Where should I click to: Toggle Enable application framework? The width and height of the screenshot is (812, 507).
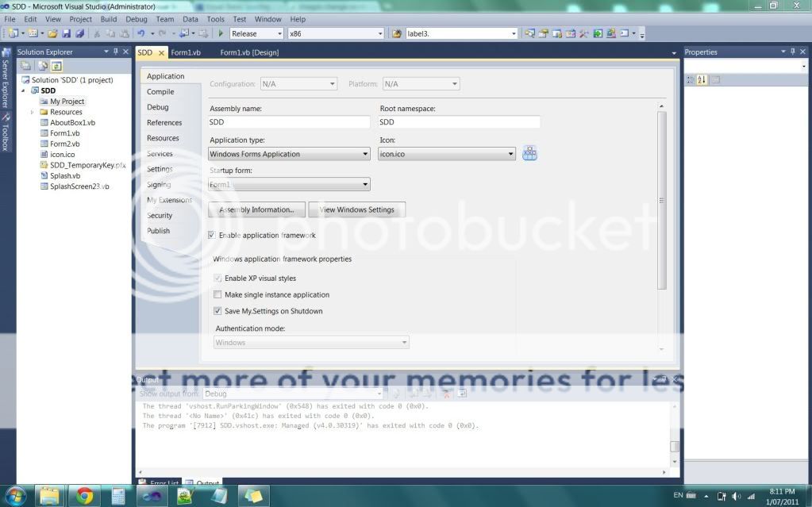(211, 235)
